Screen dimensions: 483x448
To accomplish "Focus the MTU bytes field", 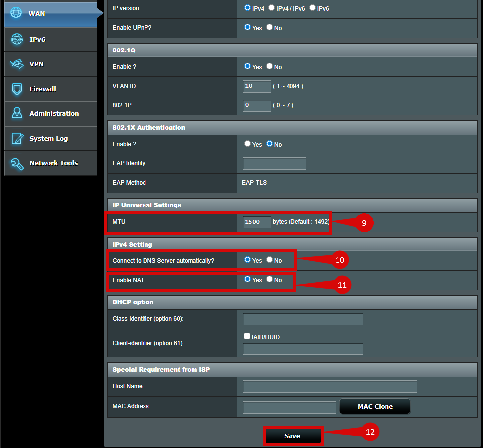I will 257,222.
